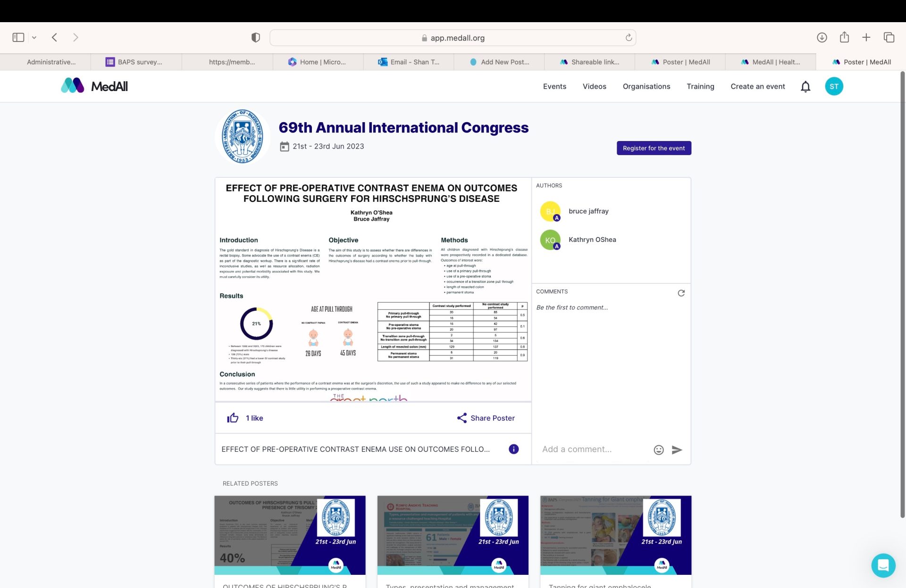The height and width of the screenshot is (588, 906).
Task: Open Safari tab overview
Action: 889,38
